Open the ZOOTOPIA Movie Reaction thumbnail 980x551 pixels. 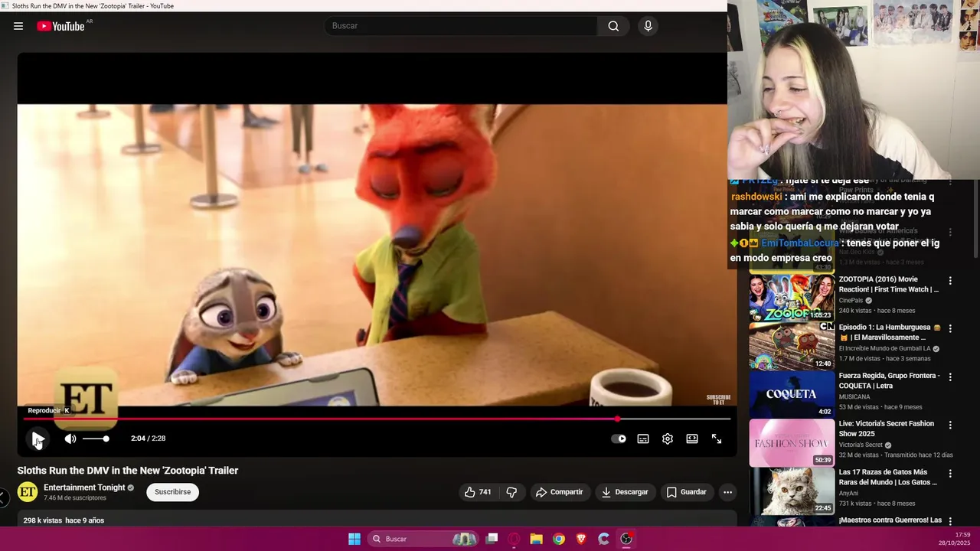coord(792,298)
